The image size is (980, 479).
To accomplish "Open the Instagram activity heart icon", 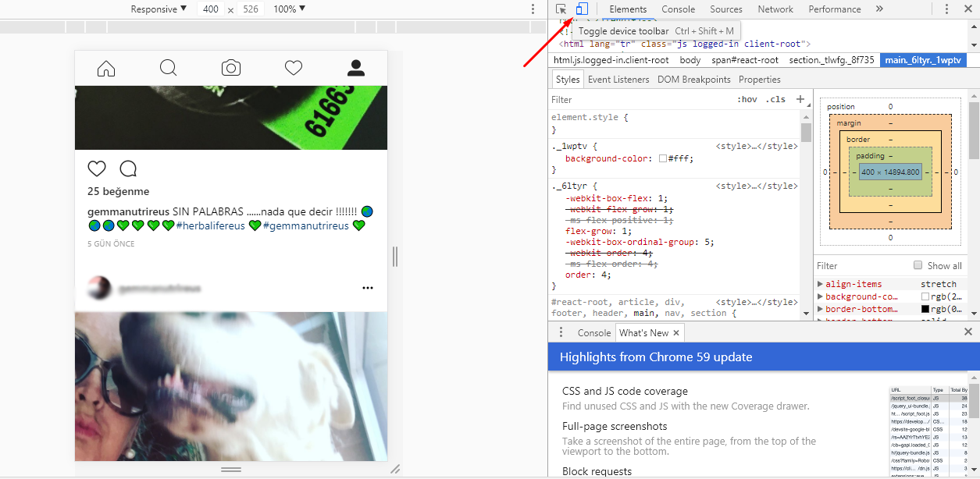I will coord(294,68).
